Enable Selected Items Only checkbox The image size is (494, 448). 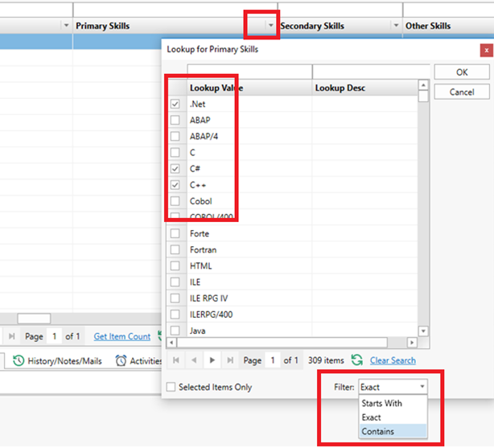coord(171,387)
